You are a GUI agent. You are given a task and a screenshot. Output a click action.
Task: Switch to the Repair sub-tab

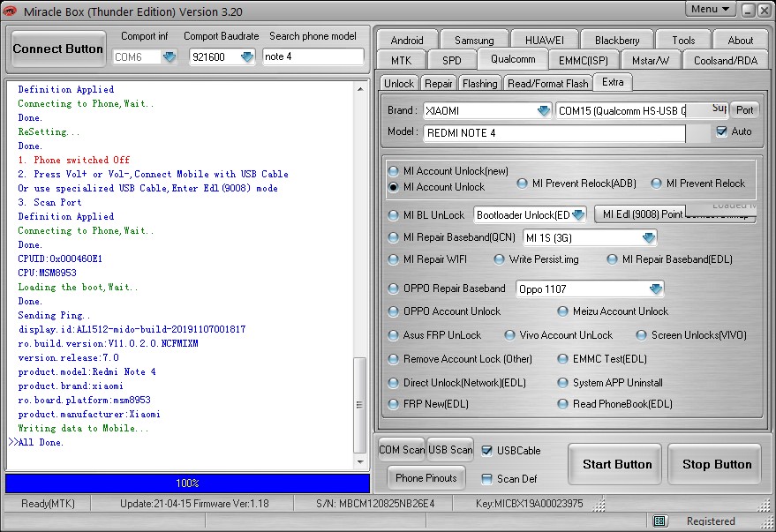click(x=439, y=84)
